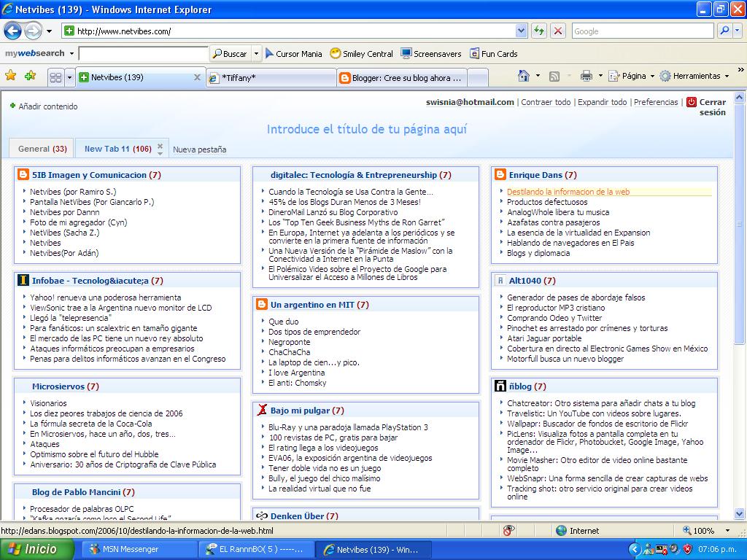This screenshot has width=747, height=560.
Task: Click the popup blocker status bar icon
Action: 508,531
